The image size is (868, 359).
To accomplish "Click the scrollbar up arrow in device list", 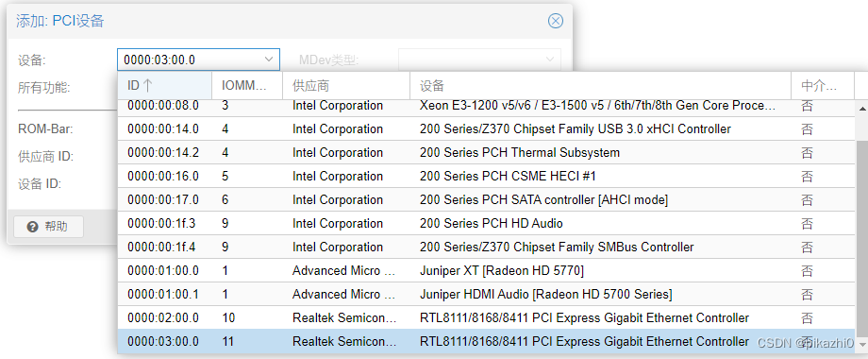I will tap(862, 110).
